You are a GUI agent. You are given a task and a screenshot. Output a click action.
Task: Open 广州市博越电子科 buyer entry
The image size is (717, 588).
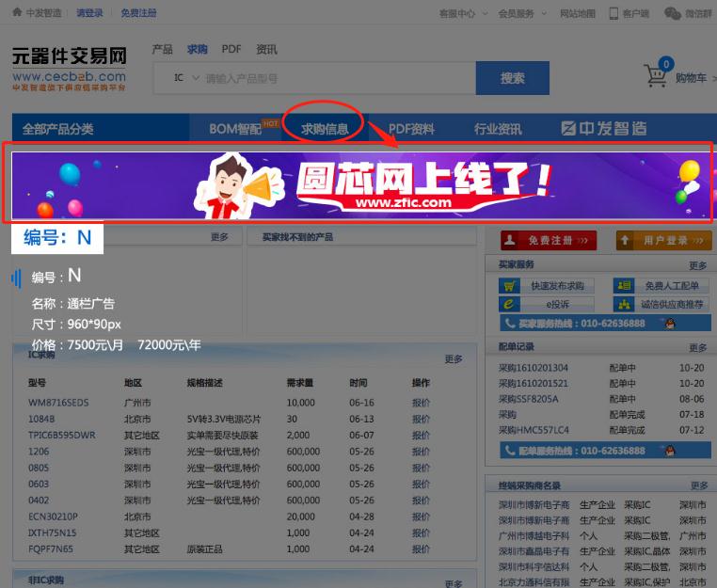pos(534,536)
